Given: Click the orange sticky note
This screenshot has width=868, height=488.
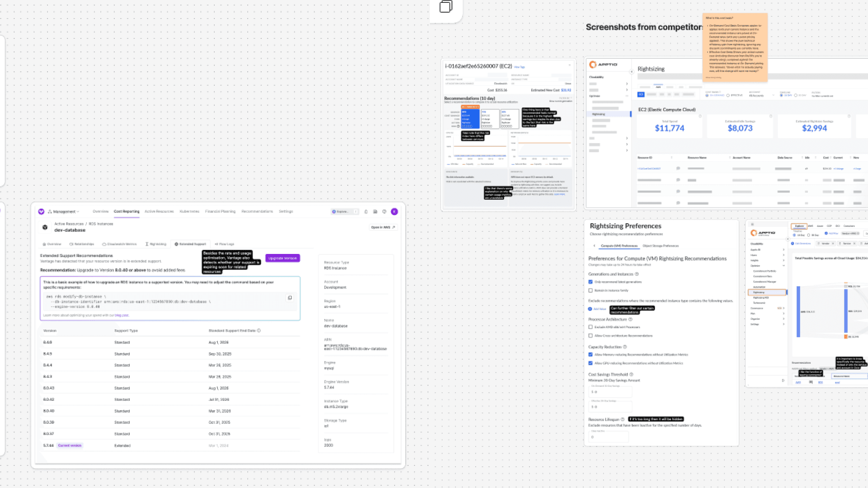Looking at the screenshot, I should point(735,47).
